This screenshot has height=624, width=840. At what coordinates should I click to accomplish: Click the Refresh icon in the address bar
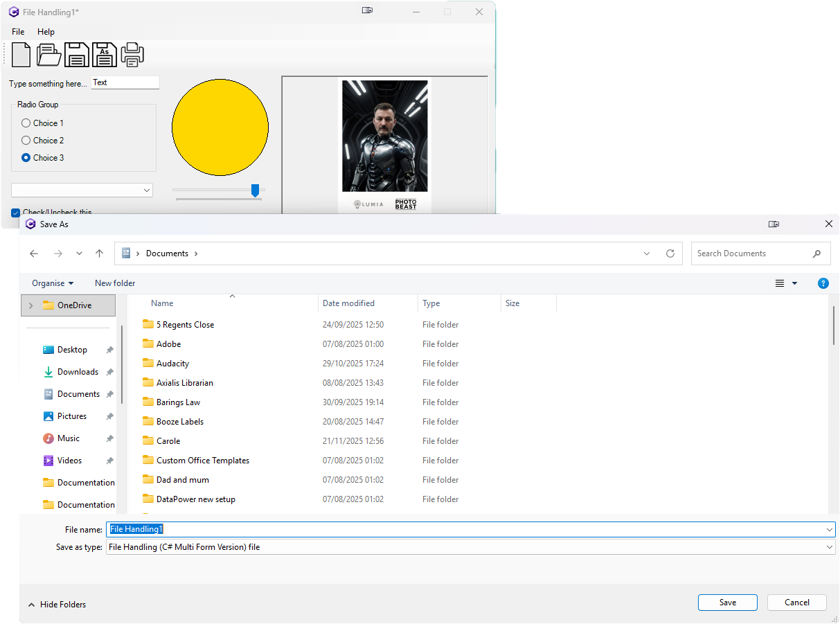click(x=670, y=253)
